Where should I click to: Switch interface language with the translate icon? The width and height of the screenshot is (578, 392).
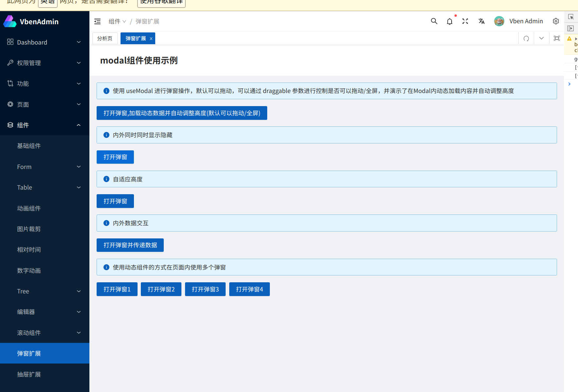point(481,21)
